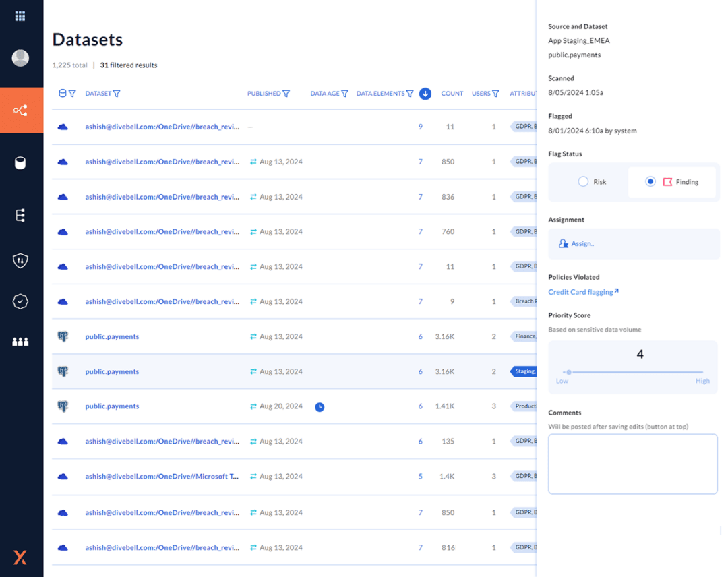This screenshot has width=728, height=577.
Task: Open the users management icon in sidebar
Action: pyautogui.click(x=20, y=342)
